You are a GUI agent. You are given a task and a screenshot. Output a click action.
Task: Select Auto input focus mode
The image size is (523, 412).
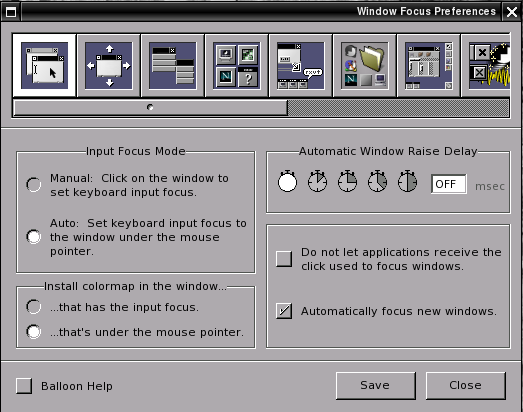click(x=34, y=237)
